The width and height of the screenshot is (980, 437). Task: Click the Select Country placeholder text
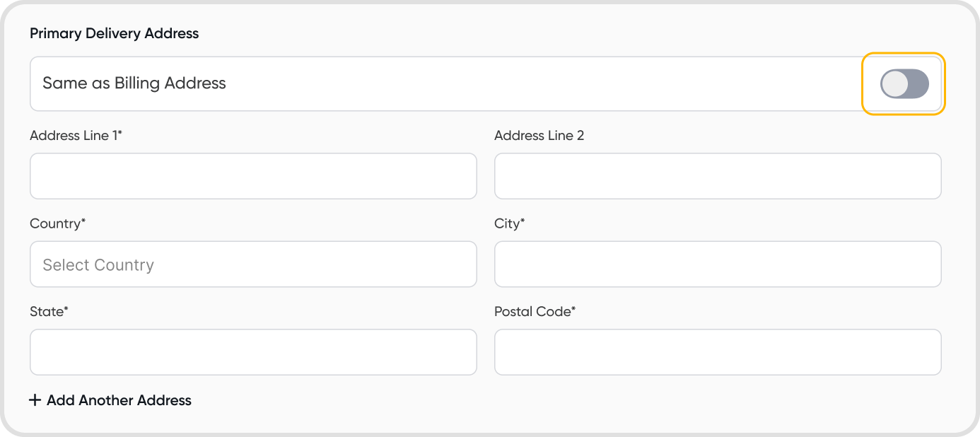coord(98,265)
